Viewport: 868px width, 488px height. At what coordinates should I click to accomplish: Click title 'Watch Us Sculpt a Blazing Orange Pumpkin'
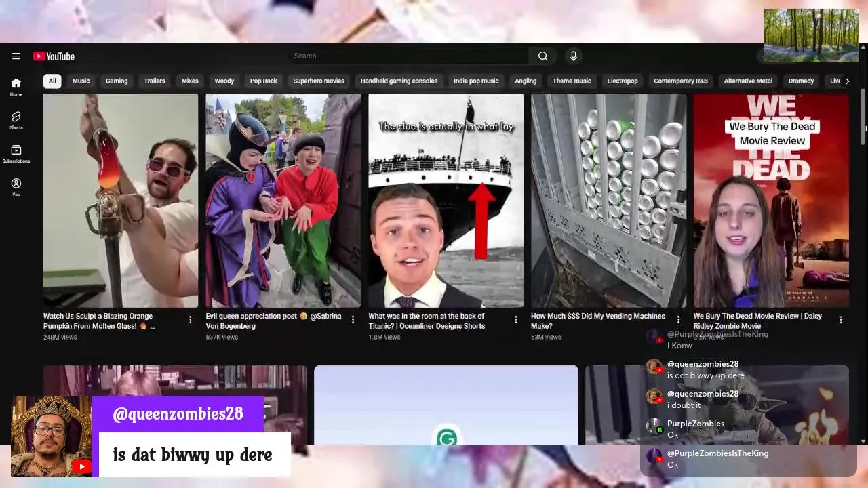pos(99,321)
